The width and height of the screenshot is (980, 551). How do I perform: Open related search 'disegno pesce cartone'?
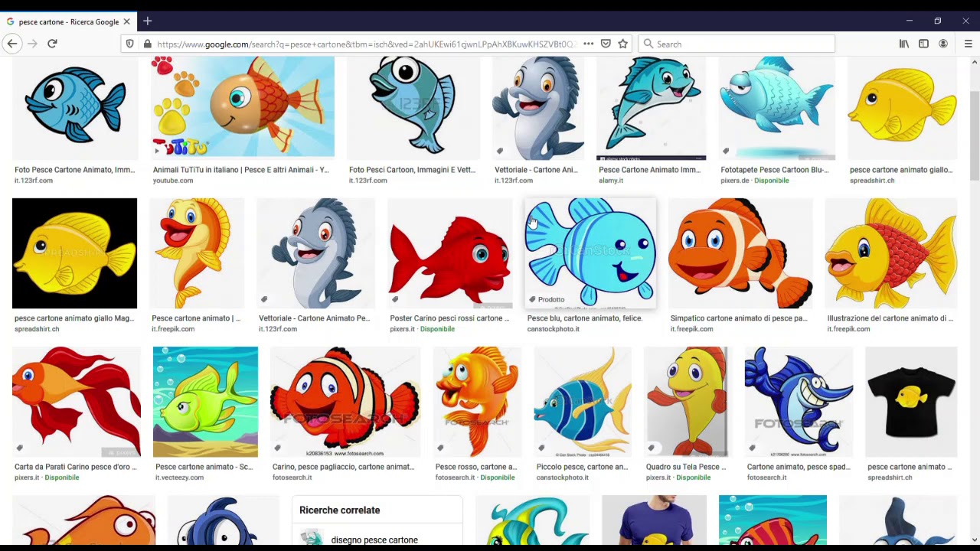(374, 540)
